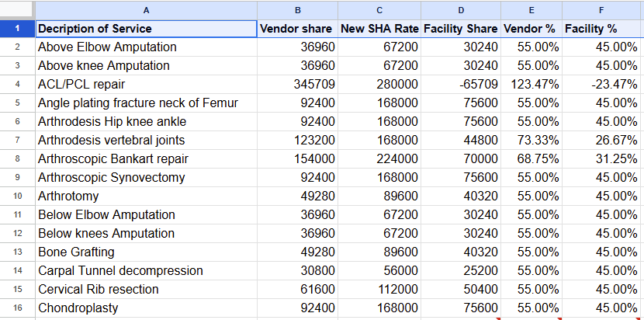Select row 10 header

click(17, 196)
